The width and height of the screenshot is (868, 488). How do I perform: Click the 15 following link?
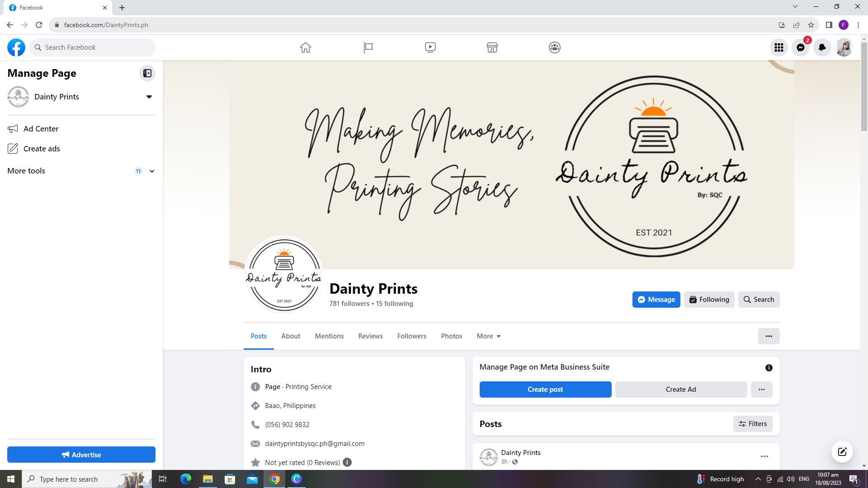[394, 304]
